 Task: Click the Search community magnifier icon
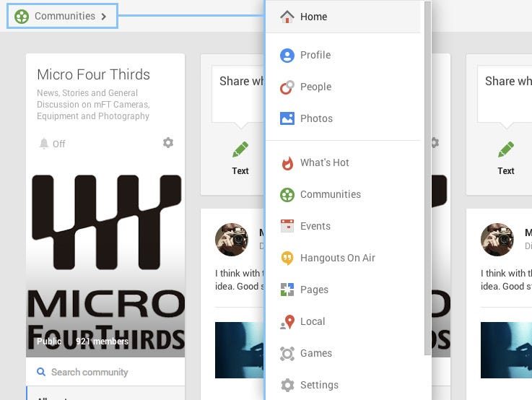pos(41,372)
